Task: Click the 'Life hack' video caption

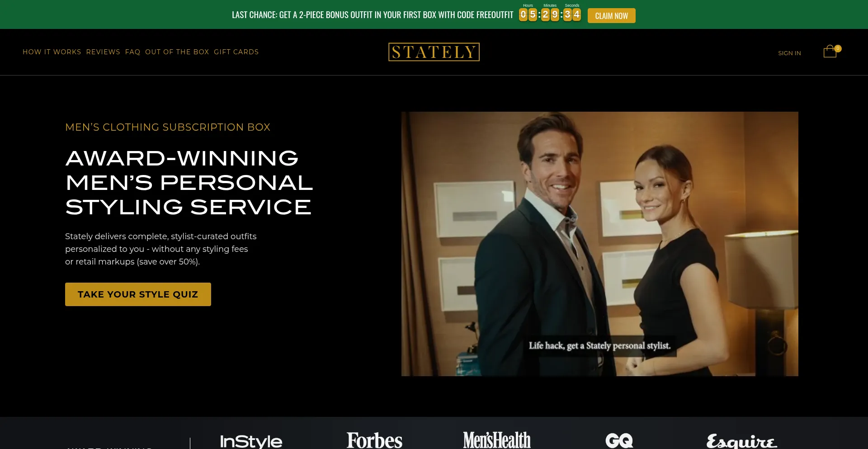Action: tap(600, 346)
